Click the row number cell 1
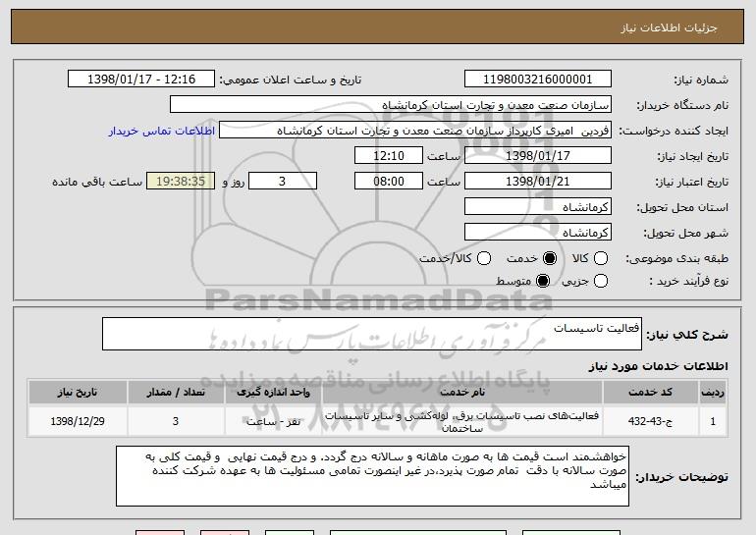756x535 pixels. click(713, 421)
